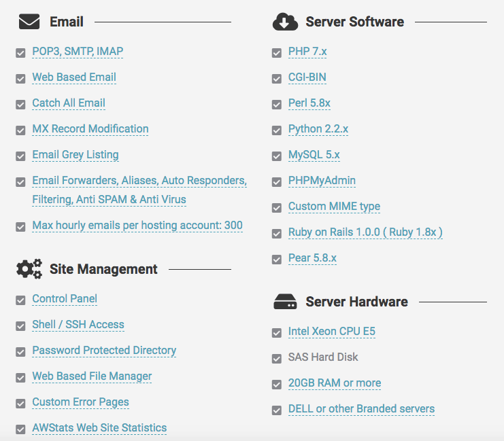Click the Server Hardware drive icon
The image size is (504, 441).
pyautogui.click(x=285, y=302)
